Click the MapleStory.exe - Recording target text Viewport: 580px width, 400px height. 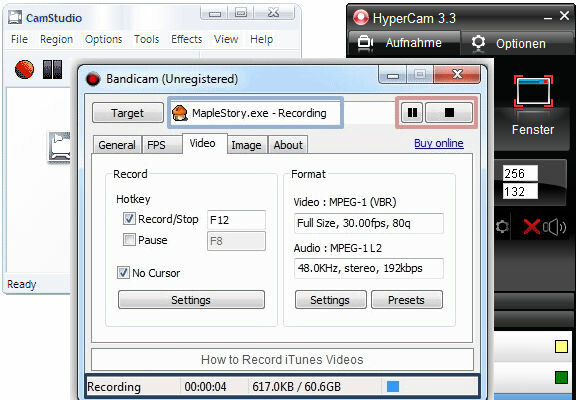(x=259, y=113)
